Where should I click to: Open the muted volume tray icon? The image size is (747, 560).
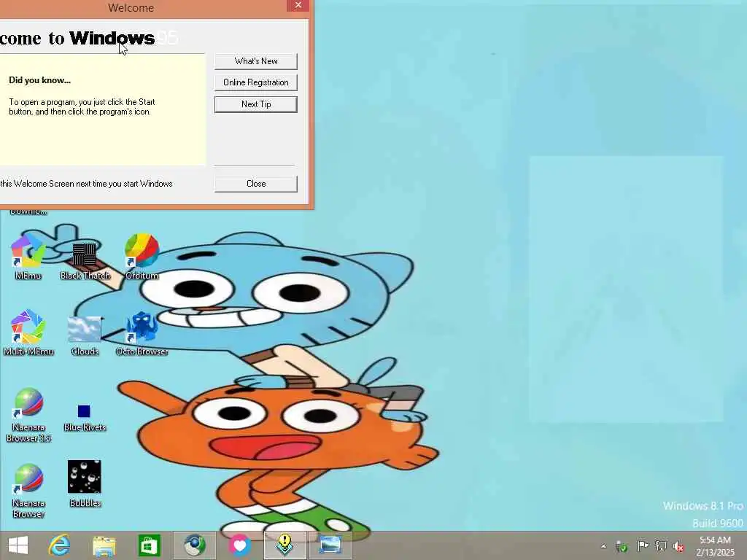678,546
